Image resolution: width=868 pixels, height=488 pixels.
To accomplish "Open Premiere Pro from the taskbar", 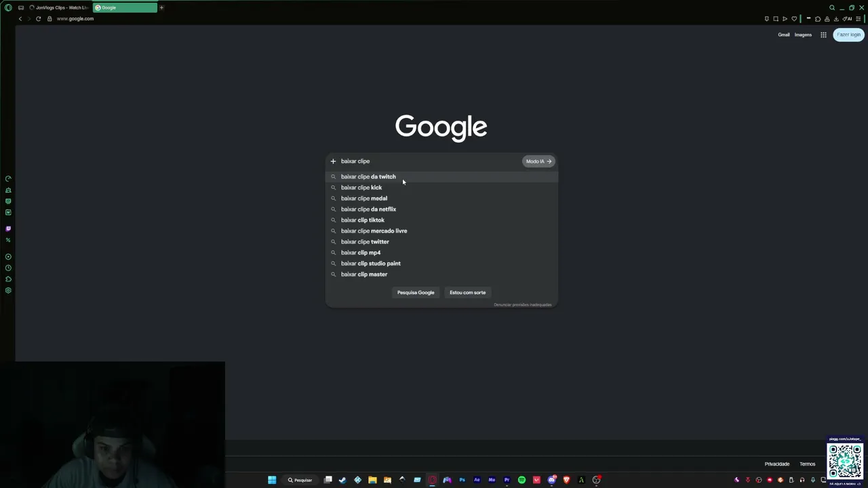I will [x=507, y=480].
